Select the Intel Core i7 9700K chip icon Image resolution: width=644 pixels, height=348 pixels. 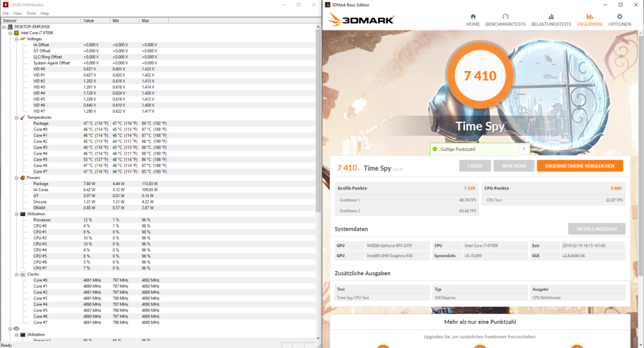pos(17,32)
